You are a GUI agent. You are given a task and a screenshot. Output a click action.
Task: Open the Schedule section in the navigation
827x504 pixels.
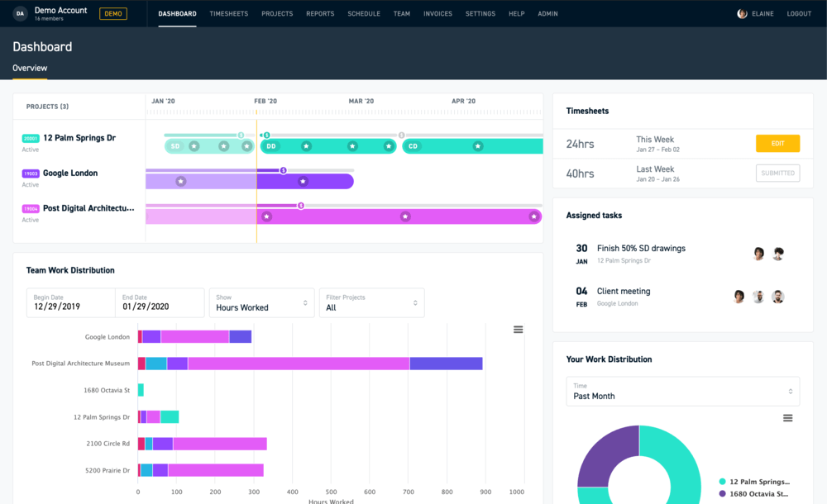[x=364, y=13]
